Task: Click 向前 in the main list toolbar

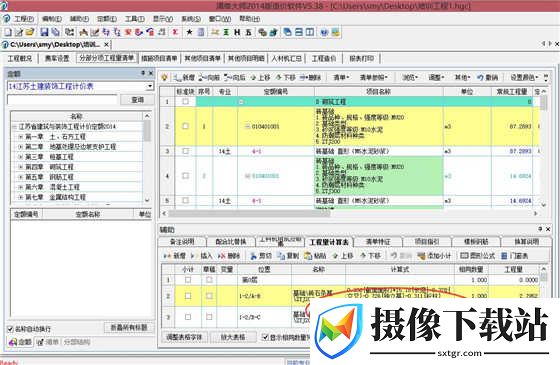Action: 209,77
